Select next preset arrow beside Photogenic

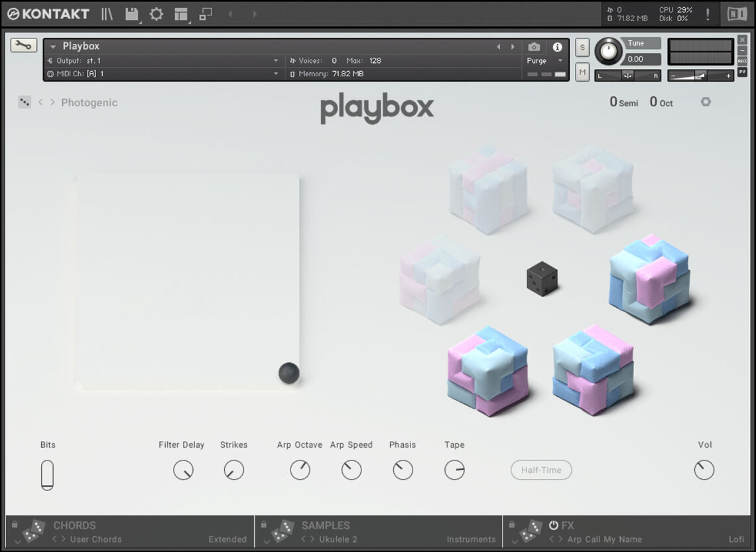(x=52, y=102)
